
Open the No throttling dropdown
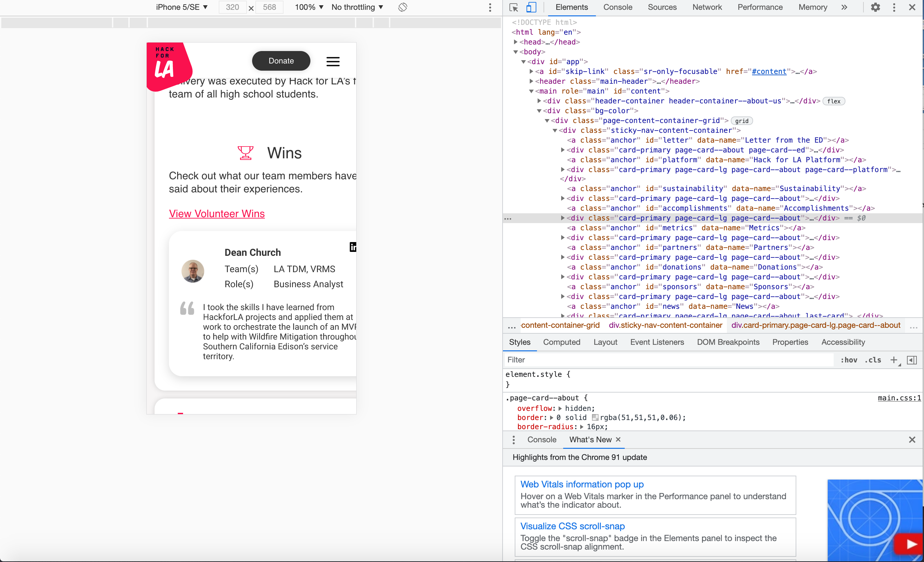[x=357, y=8]
